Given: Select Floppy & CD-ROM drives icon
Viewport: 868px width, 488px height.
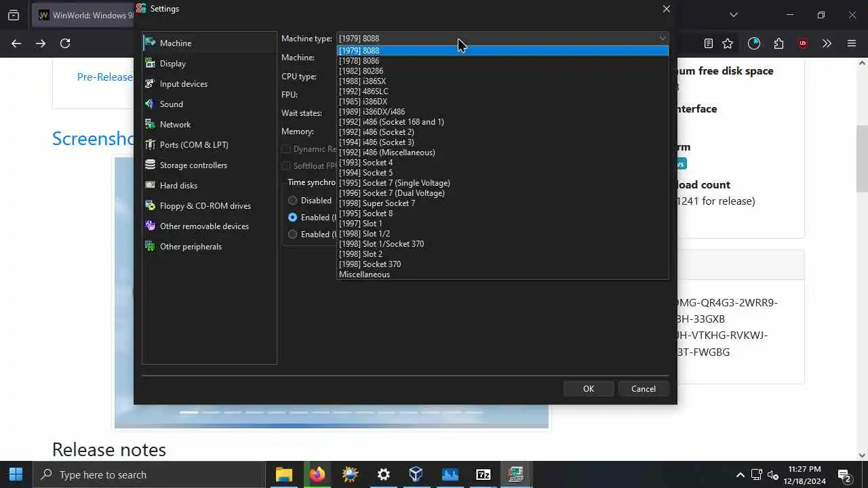Looking at the screenshot, I should pos(150,205).
